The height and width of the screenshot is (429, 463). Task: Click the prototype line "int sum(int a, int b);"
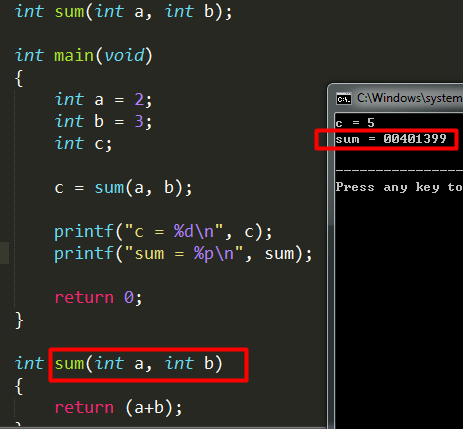[123, 12]
